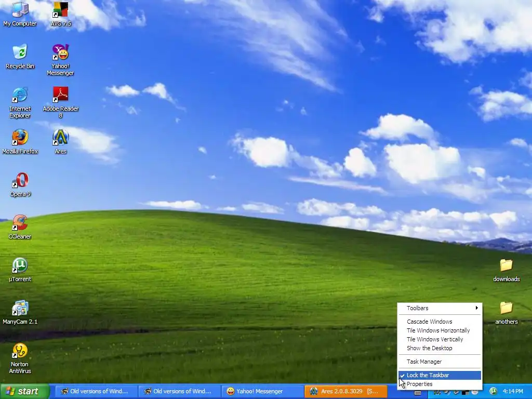Open the AVG 7.5 shortcut
532x399 pixels.
coord(60,14)
